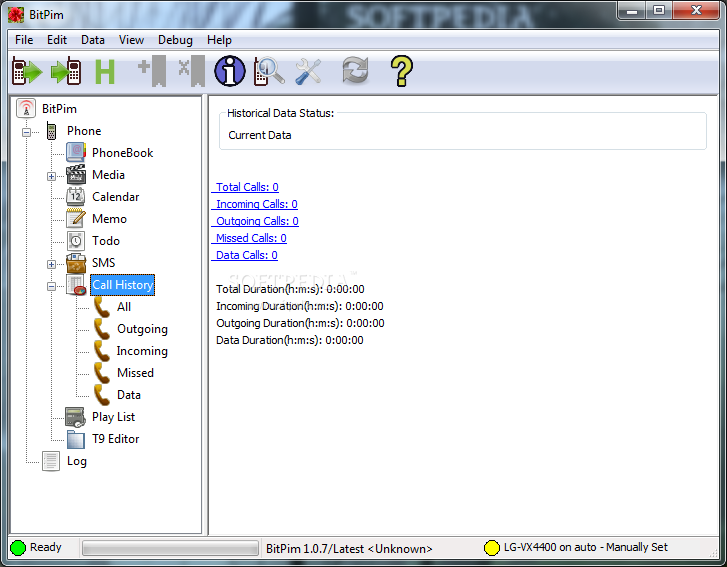Follow the Data Calls: 0 link
Viewport: 727px width, 567px height.
[245, 255]
